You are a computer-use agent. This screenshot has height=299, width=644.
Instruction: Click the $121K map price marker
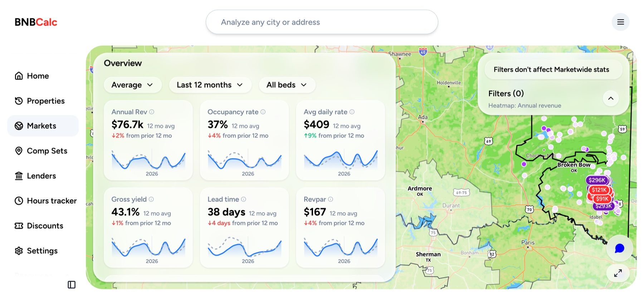point(599,190)
